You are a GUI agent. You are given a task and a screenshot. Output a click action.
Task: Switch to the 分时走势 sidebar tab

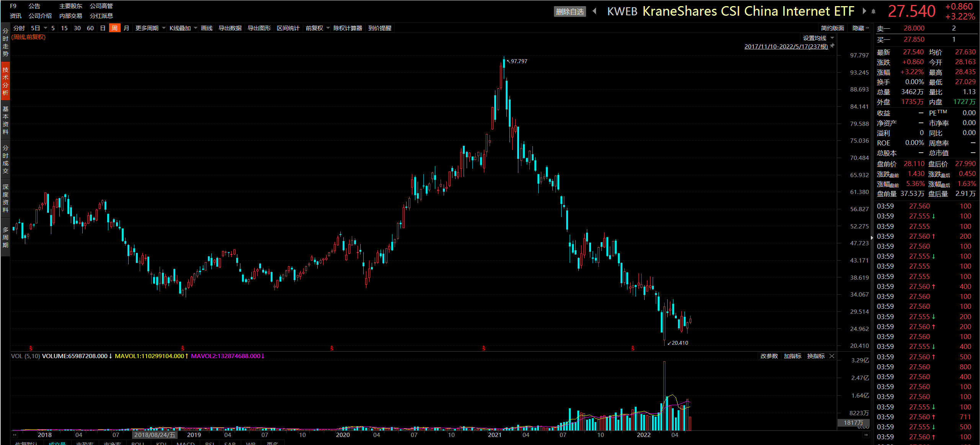5,42
